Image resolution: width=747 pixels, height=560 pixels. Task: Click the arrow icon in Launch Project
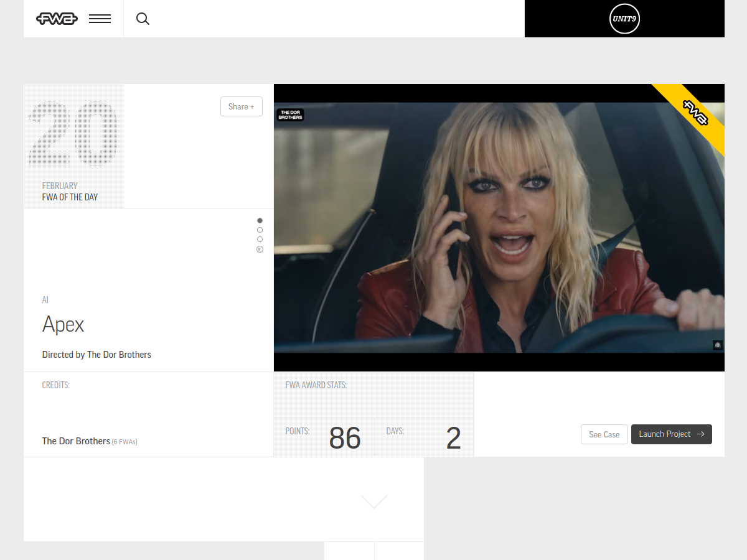[x=701, y=434]
